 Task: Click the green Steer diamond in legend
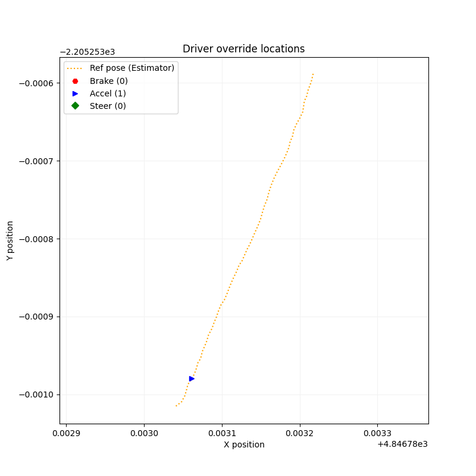[76, 106]
